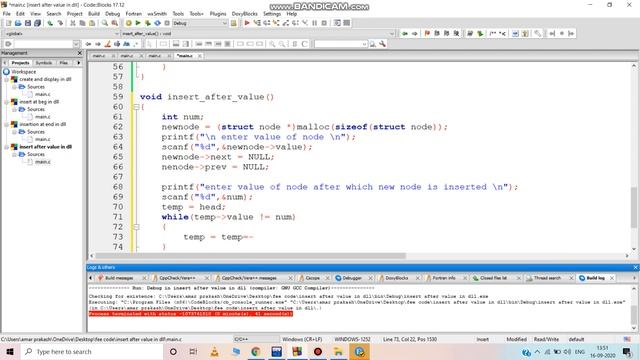Click the Replace icon next to Find
Image resolution: width=640 pixels, height=360 pixels.
pos(115,23)
